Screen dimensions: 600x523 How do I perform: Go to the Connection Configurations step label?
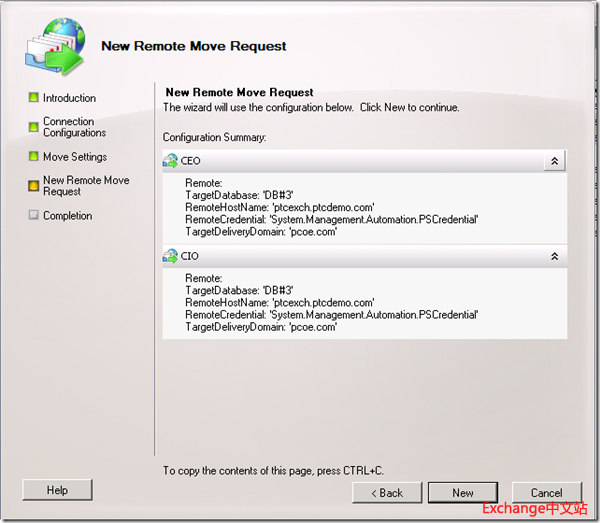click(x=74, y=127)
